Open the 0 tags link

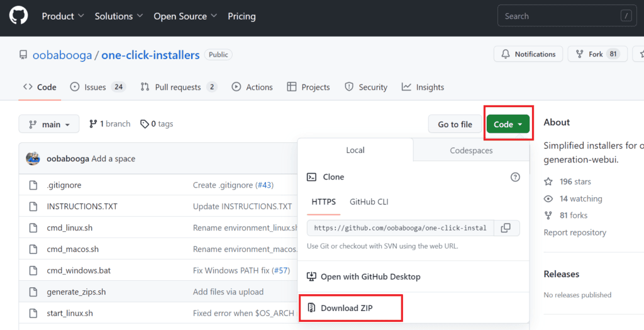click(x=157, y=124)
